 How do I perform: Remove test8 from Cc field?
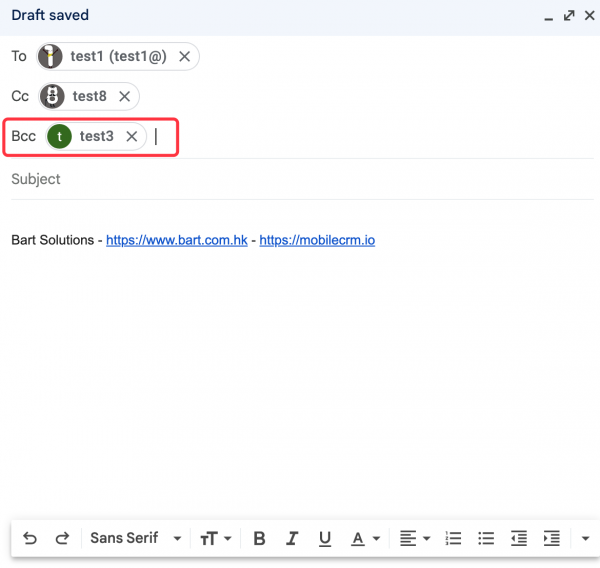124,96
